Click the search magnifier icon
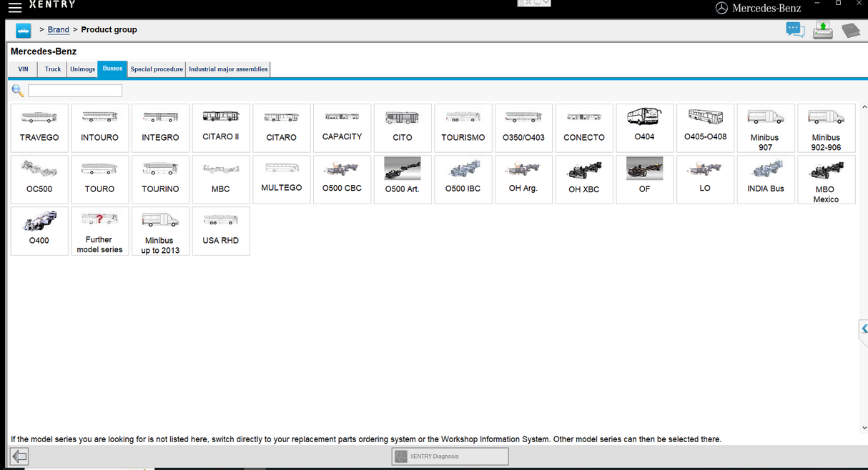This screenshot has height=470, width=868. tap(18, 91)
